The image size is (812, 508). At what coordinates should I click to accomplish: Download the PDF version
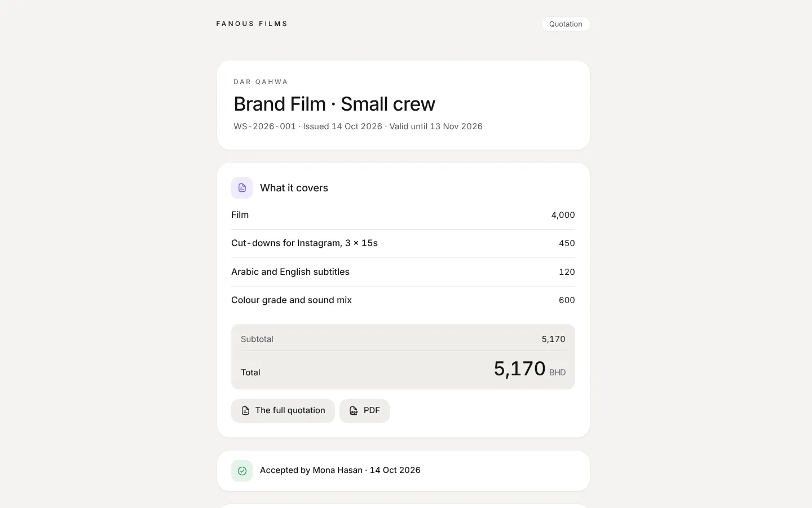364,411
